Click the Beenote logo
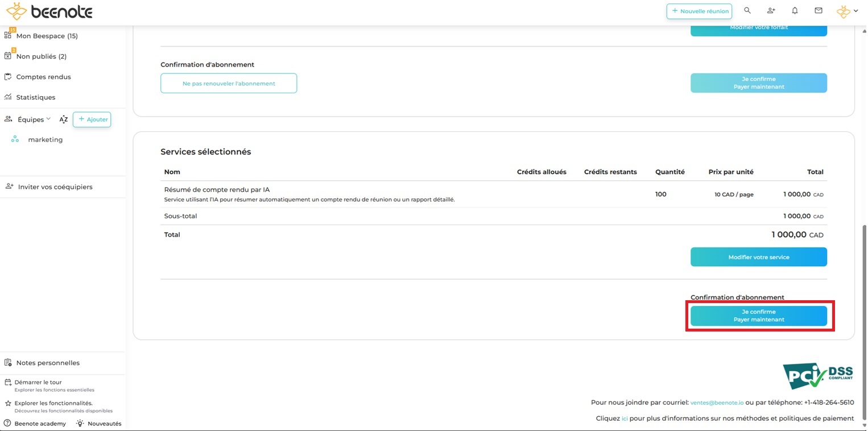The width and height of the screenshot is (868, 431). pyautogui.click(x=49, y=11)
